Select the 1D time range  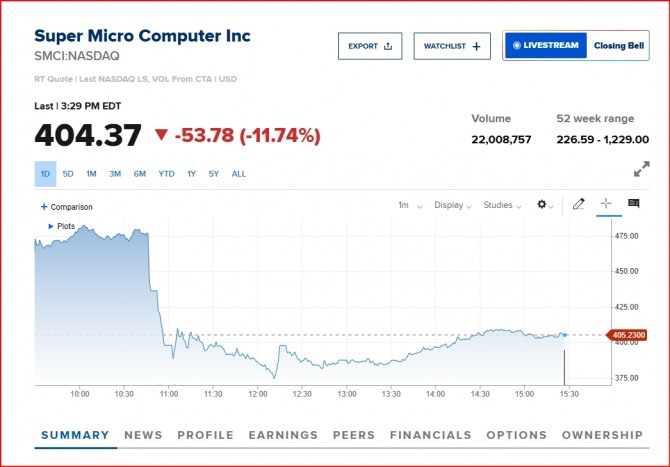[x=45, y=174]
